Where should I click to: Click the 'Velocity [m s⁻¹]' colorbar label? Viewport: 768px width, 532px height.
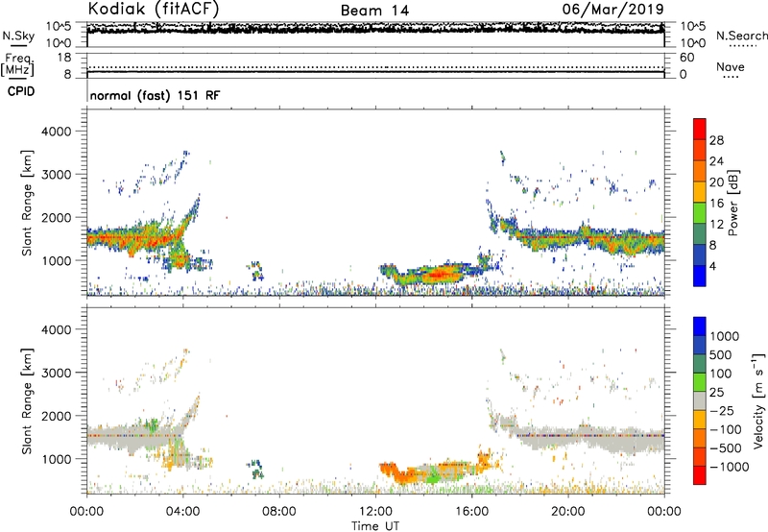pyautogui.click(x=758, y=400)
